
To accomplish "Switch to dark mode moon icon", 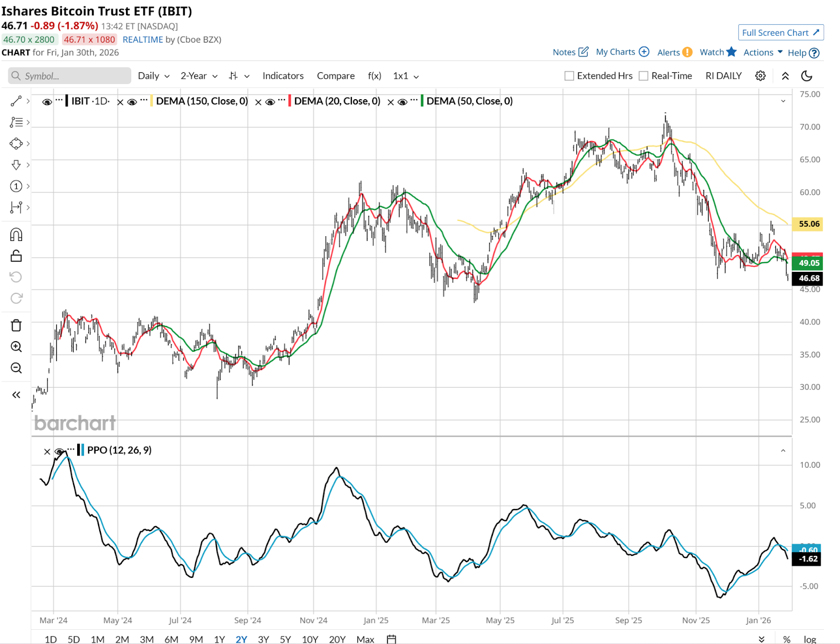I will pos(806,76).
